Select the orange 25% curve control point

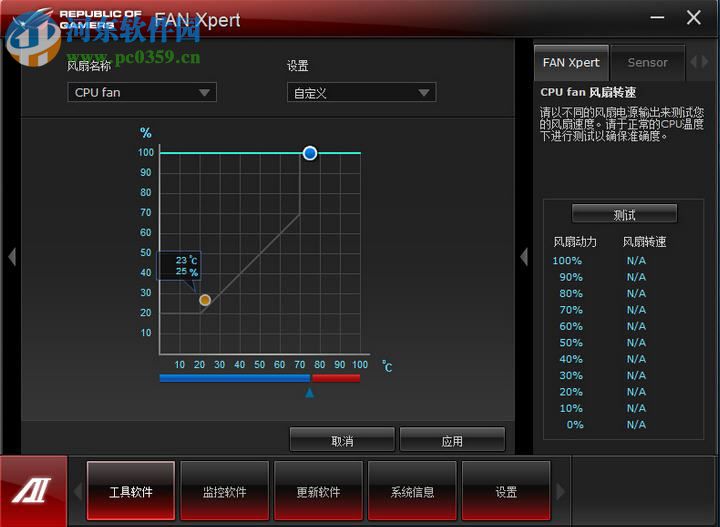coord(205,300)
